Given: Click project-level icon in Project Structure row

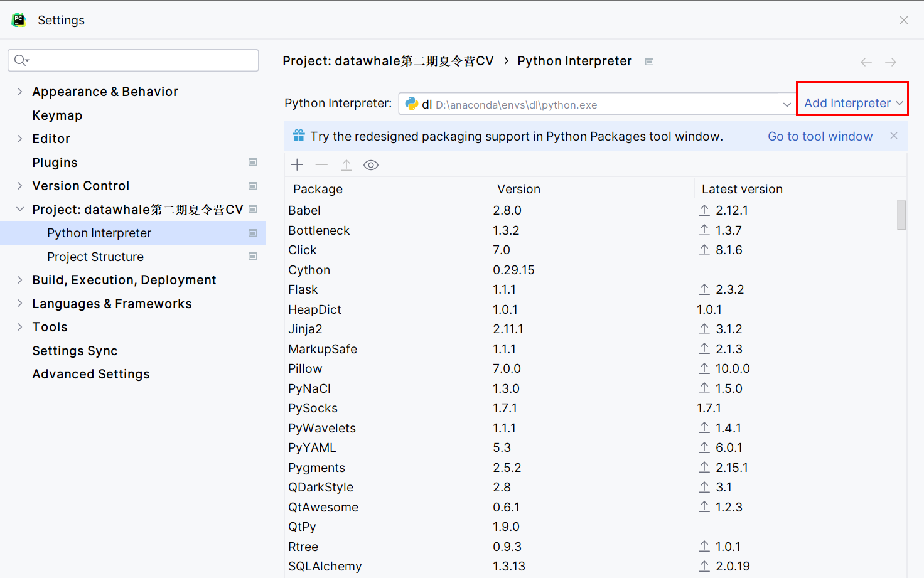Looking at the screenshot, I should point(253,256).
